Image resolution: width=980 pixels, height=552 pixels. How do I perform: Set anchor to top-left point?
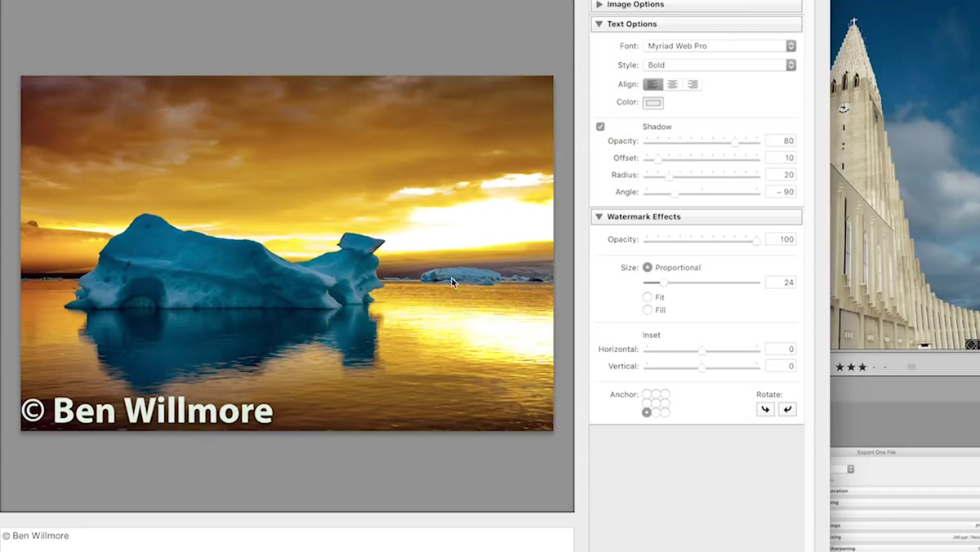[647, 394]
